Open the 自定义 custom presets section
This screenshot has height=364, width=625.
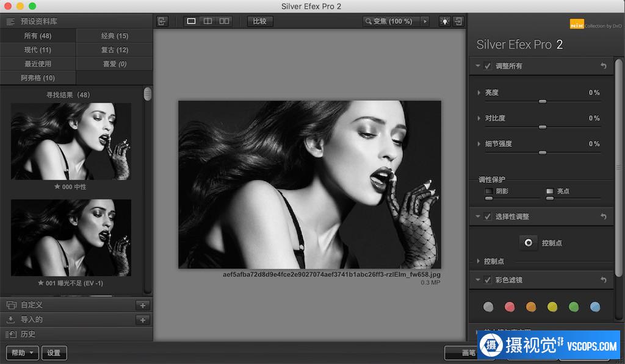[x=68, y=305]
